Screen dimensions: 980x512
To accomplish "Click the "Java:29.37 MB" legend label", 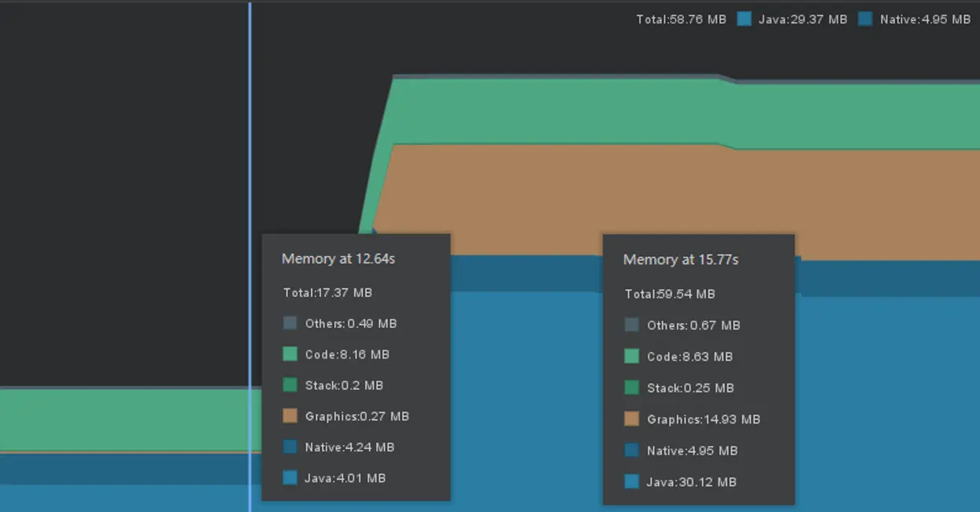I will pyautogui.click(x=803, y=19).
